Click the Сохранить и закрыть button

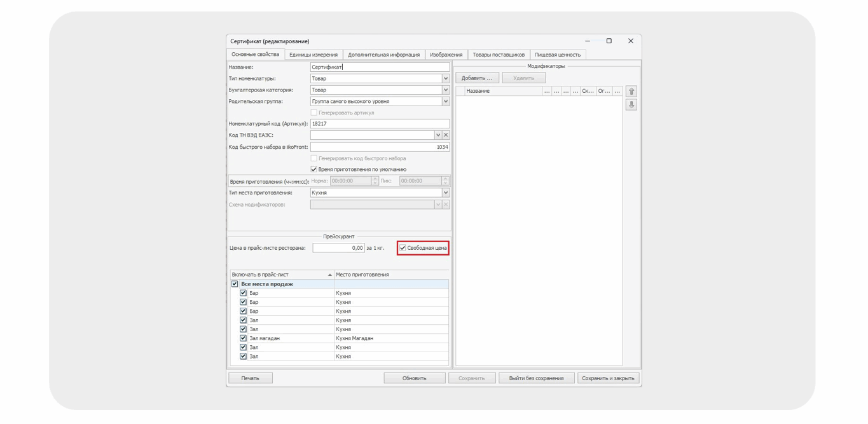click(x=608, y=378)
